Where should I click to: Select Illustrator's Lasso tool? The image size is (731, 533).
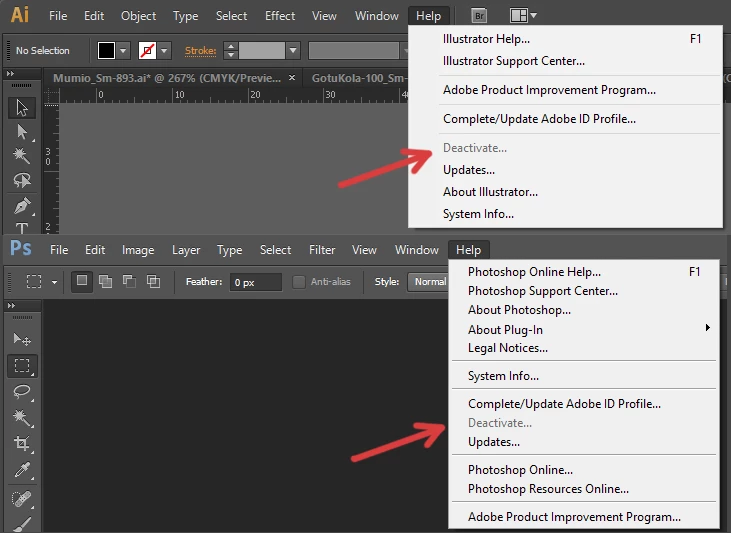(x=21, y=180)
